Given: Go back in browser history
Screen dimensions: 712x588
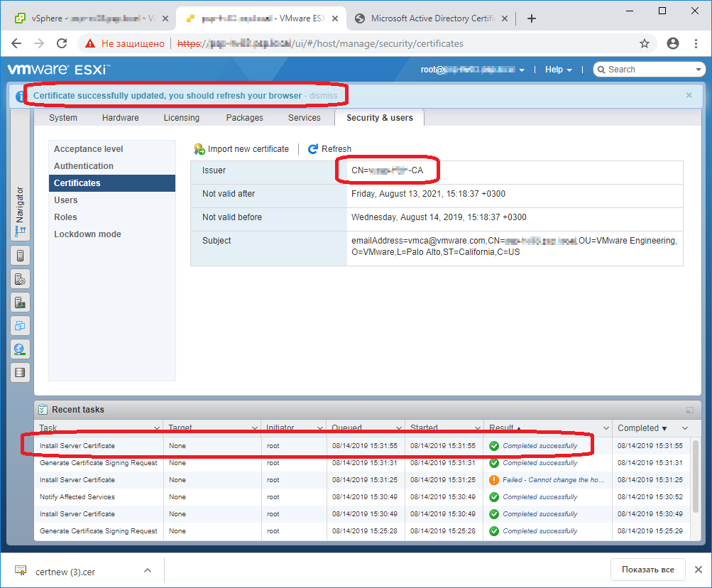Looking at the screenshot, I should [x=16, y=43].
